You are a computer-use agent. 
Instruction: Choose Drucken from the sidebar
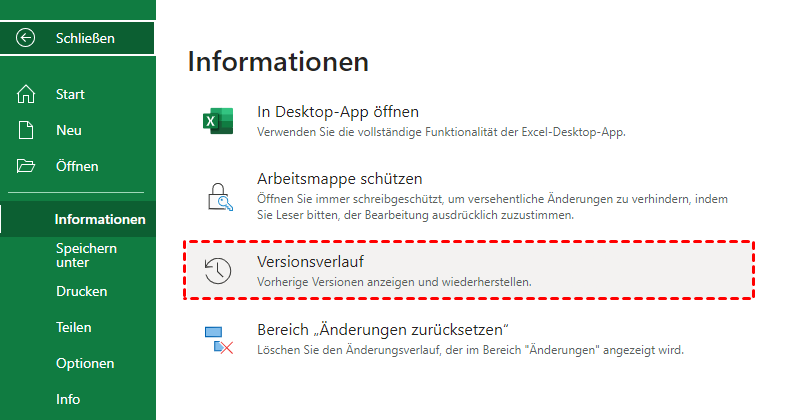pyautogui.click(x=81, y=291)
